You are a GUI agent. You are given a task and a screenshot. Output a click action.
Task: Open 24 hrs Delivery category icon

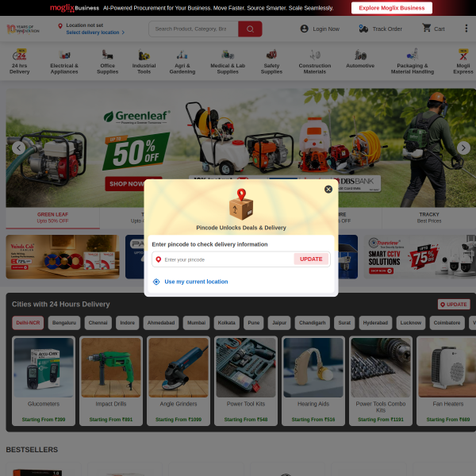pyautogui.click(x=19, y=55)
